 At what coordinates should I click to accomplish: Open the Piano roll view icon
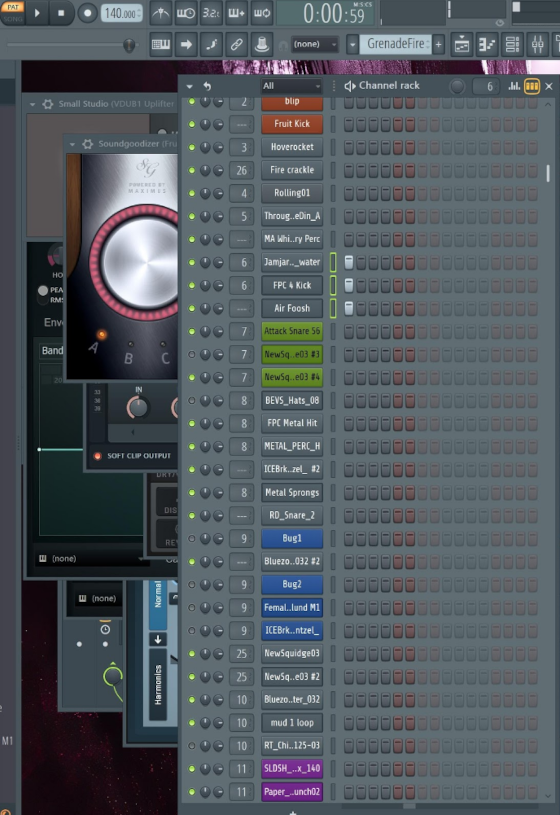click(487, 45)
